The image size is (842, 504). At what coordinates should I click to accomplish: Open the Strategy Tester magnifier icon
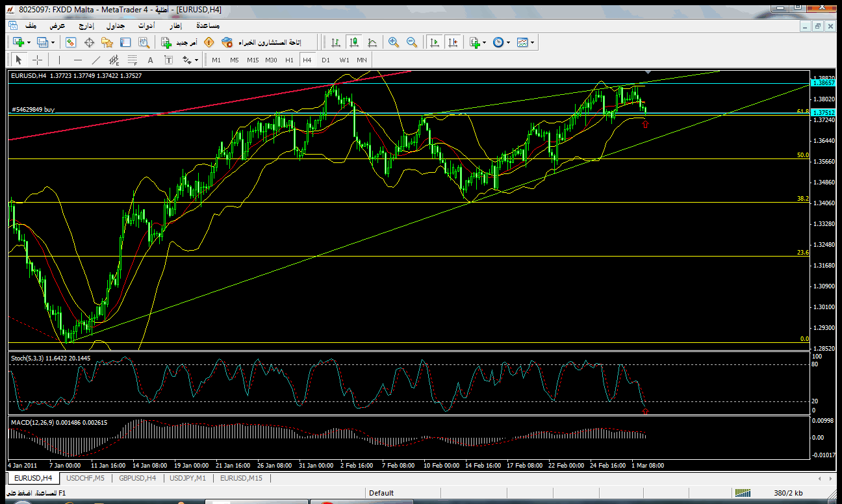pyautogui.click(x=144, y=42)
